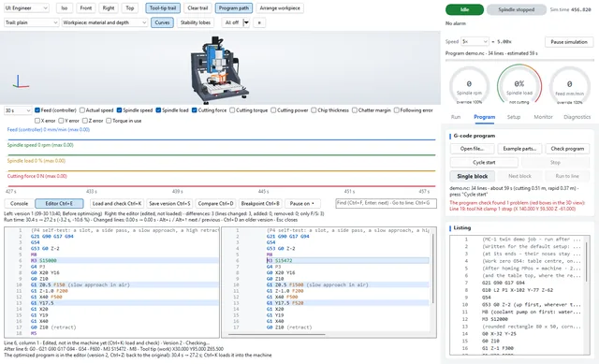
Task: Check the Torque in use box
Action: [109, 121]
